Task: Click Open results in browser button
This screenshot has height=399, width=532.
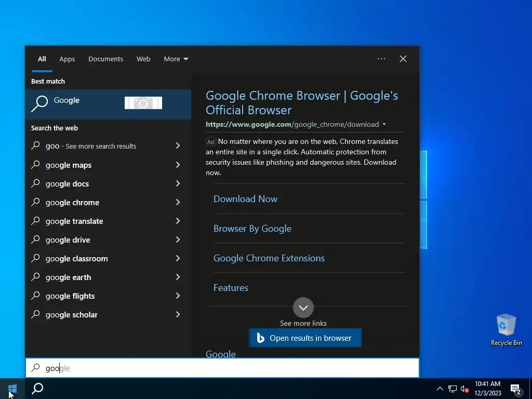Action: 305,338
